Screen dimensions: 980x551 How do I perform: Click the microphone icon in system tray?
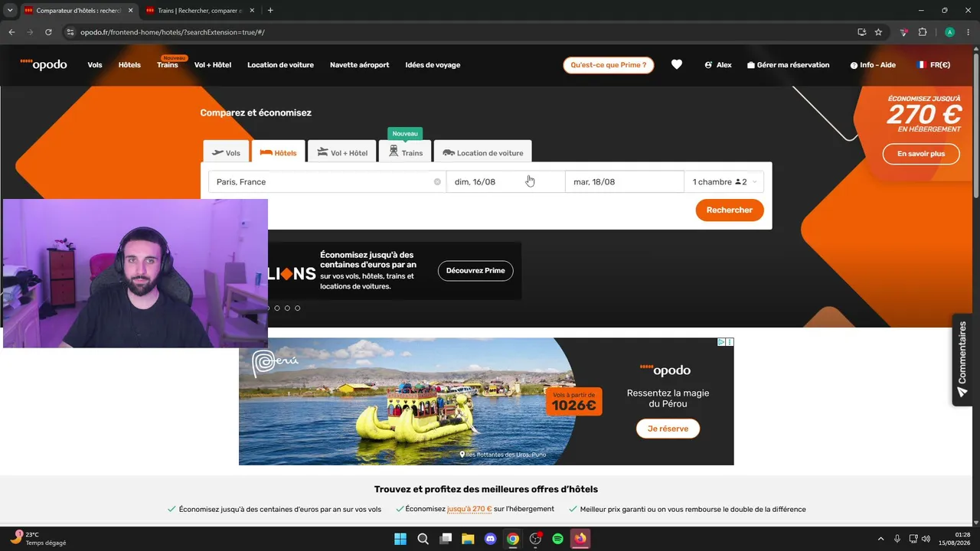click(897, 539)
